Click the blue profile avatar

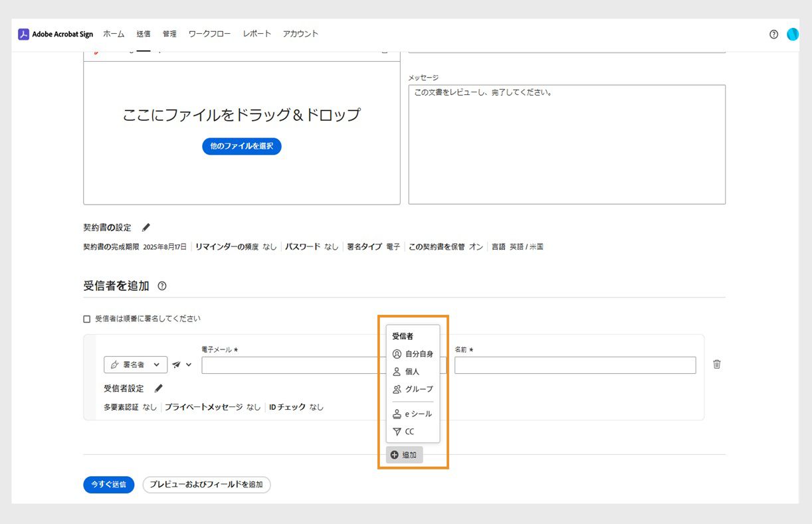[792, 34]
